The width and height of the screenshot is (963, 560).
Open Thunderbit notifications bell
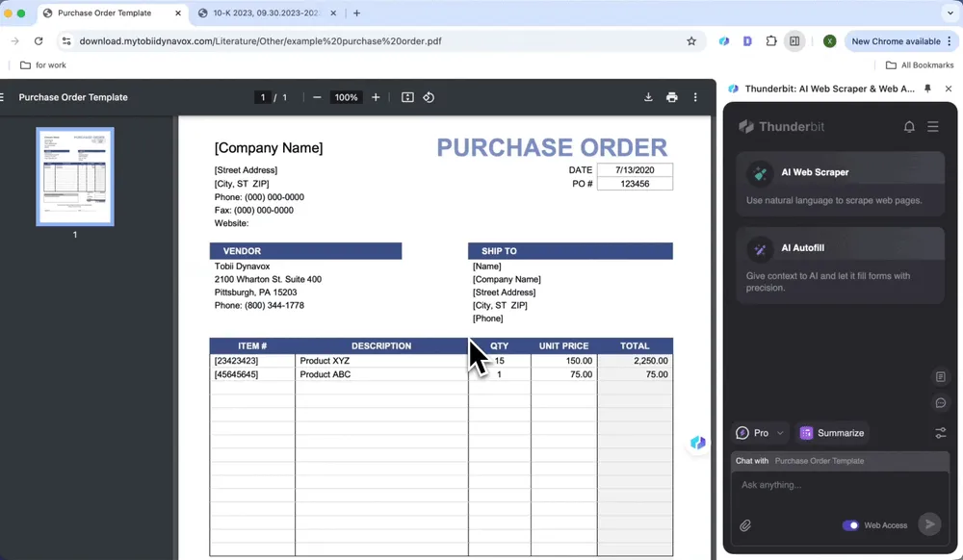click(909, 126)
